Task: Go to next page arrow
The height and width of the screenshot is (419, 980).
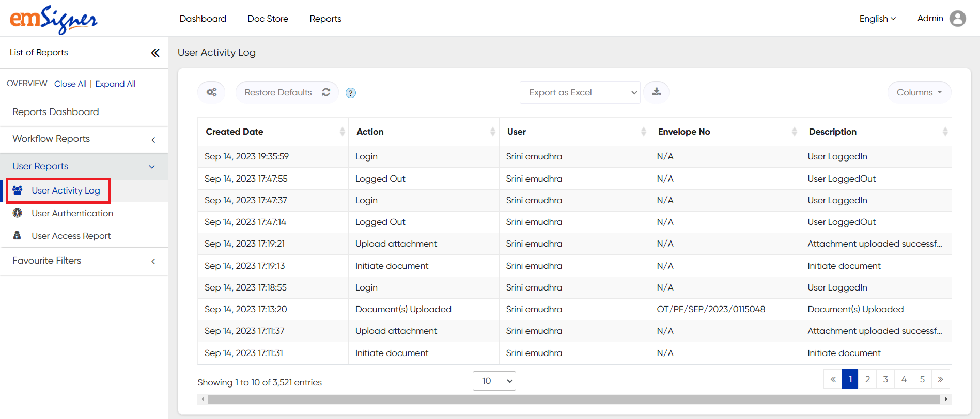Action: [941, 379]
